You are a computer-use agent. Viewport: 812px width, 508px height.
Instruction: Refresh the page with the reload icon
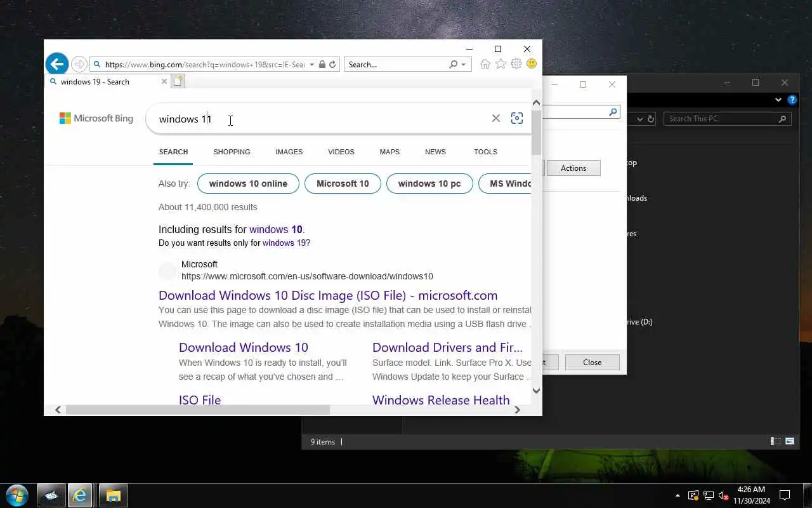[332, 64]
